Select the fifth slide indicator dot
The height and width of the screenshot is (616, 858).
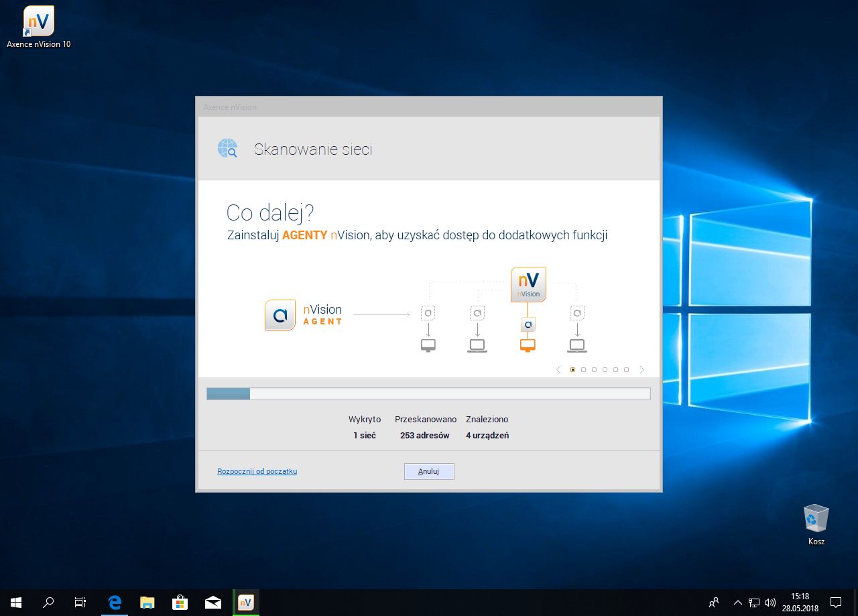click(x=615, y=369)
